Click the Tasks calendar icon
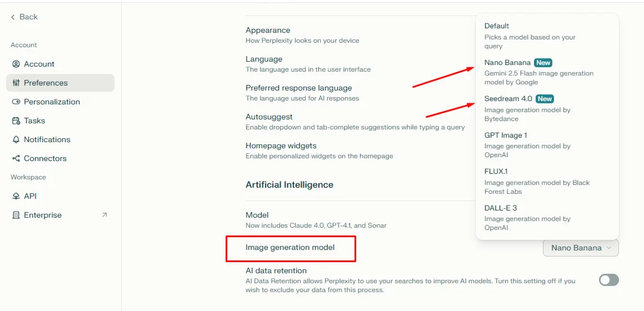This screenshot has height=311, width=644. point(16,121)
